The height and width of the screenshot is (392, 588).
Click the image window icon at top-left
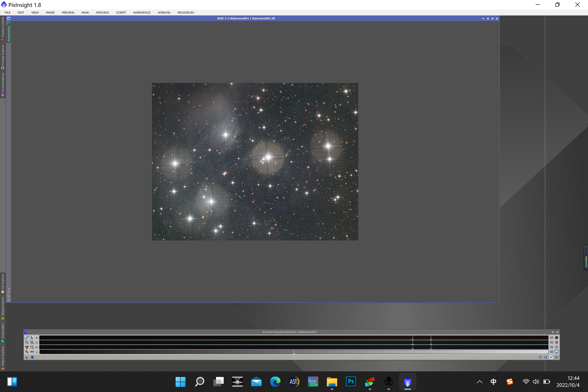click(9, 18)
